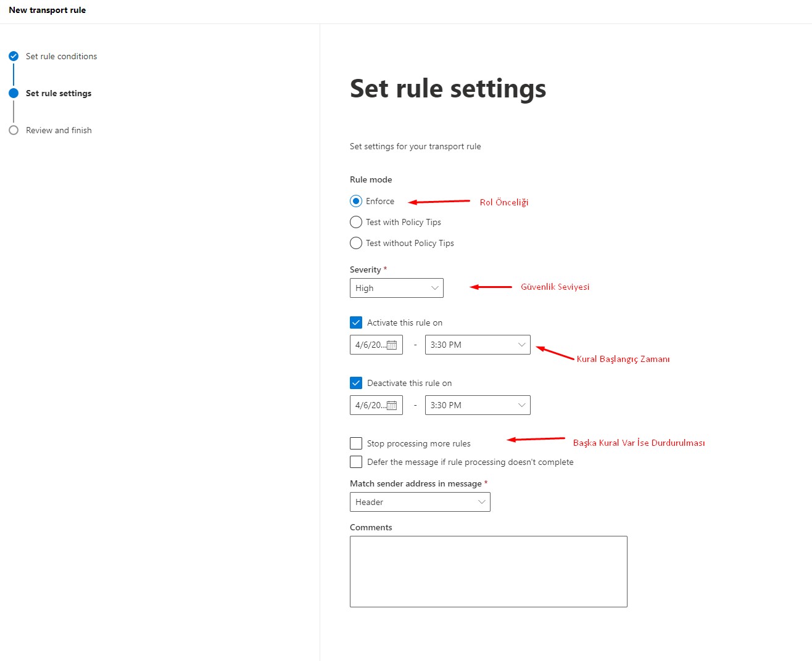Screen dimensions: 812x661
Task: Click the activation date input field
Action: (368, 345)
